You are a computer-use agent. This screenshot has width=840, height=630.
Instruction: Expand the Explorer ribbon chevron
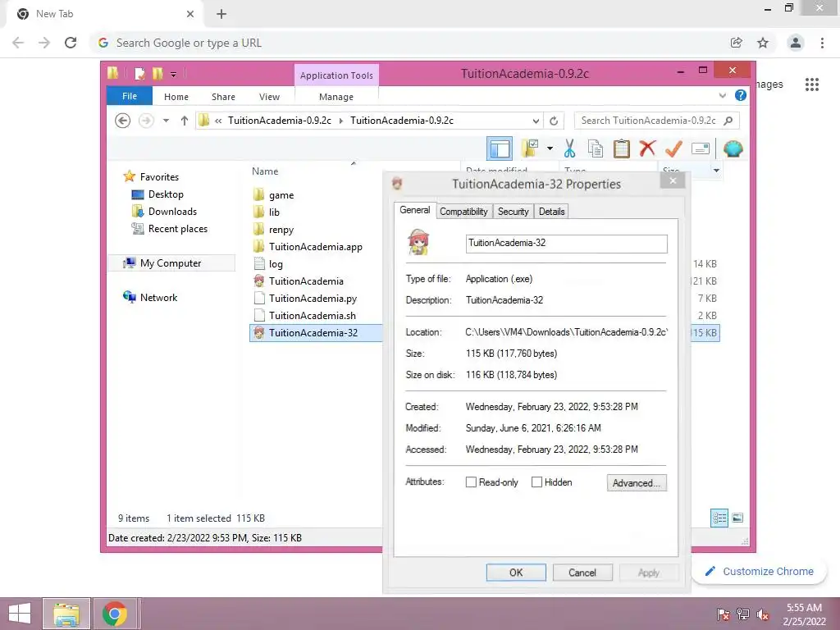(x=723, y=95)
